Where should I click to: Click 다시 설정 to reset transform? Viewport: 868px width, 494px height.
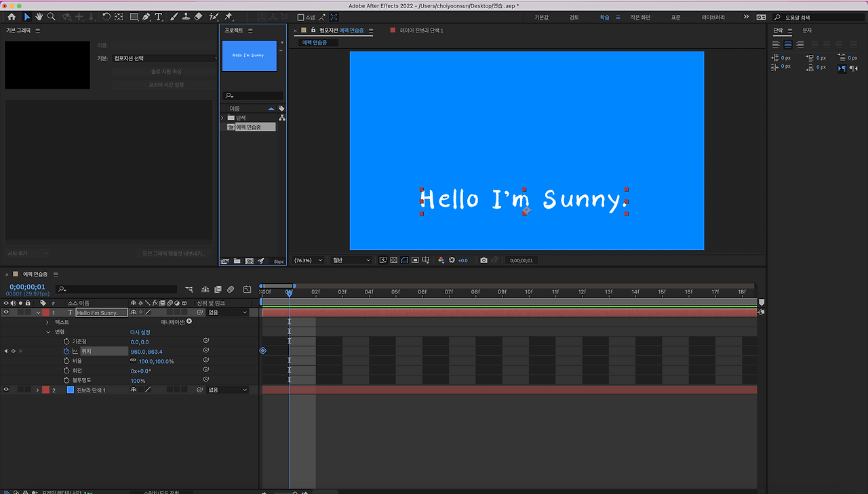coord(140,332)
